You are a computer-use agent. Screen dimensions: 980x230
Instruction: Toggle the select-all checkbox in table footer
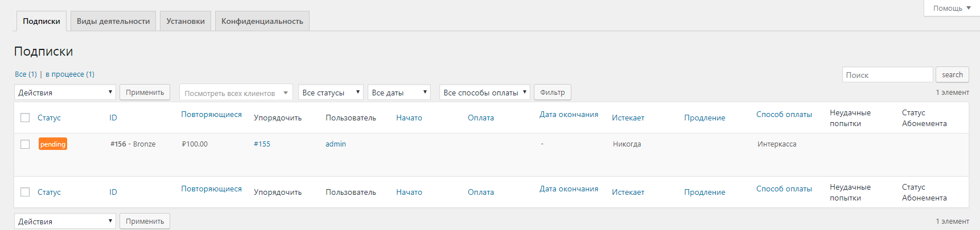[25, 192]
